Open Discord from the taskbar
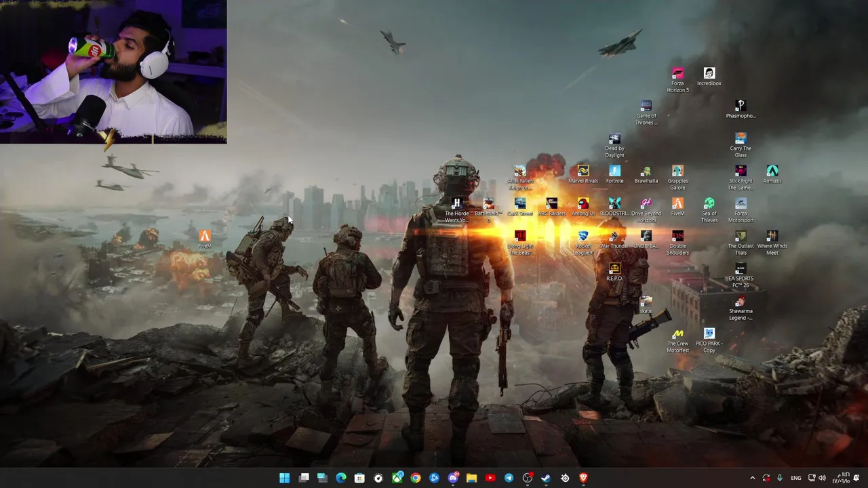 (x=453, y=478)
